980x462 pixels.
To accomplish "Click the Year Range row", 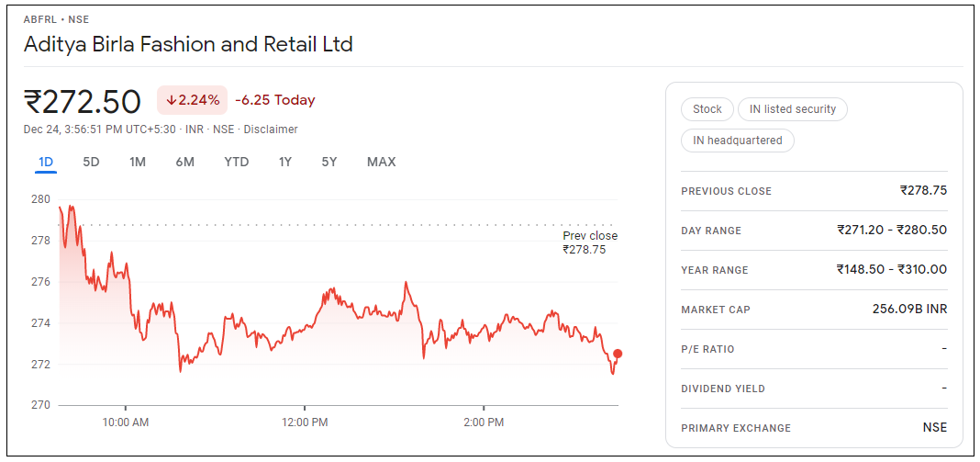I will click(x=814, y=270).
